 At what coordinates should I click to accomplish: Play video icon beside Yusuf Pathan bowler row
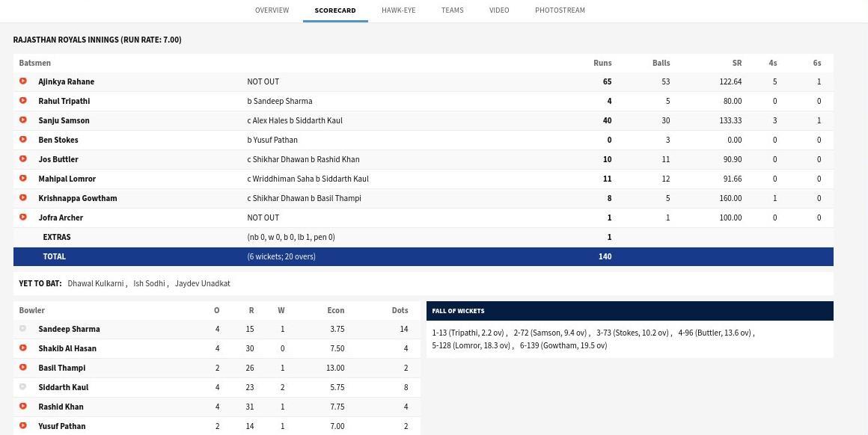(x=22, y=425)
